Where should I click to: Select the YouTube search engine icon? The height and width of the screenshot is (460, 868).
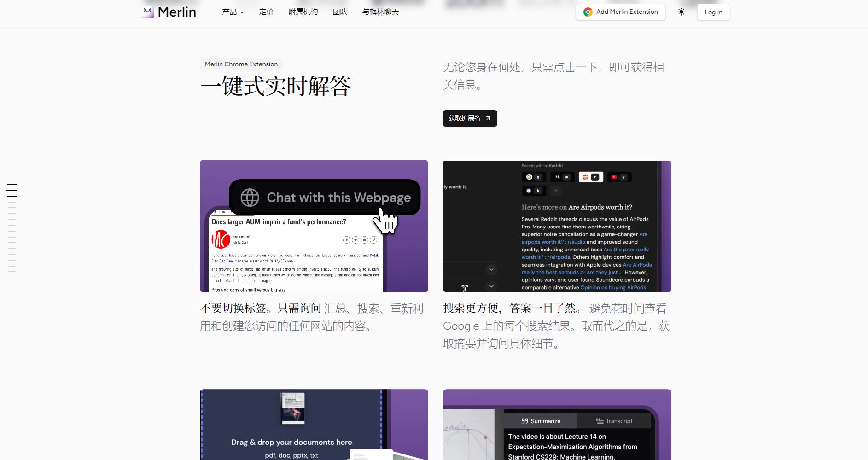tap(614, 177)
